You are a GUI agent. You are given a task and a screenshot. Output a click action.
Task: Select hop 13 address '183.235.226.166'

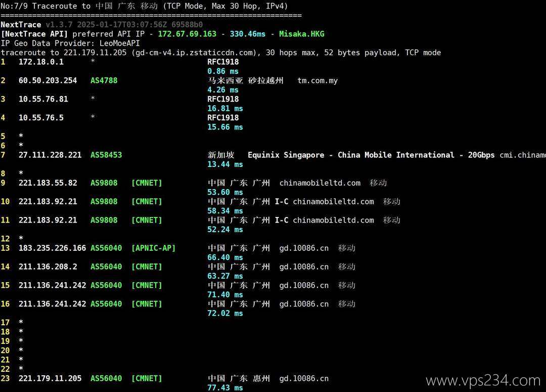(52, 248)
